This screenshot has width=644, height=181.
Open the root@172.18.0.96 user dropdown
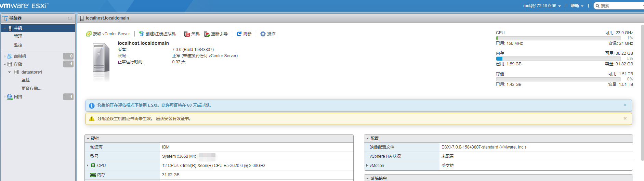[542, 6]
